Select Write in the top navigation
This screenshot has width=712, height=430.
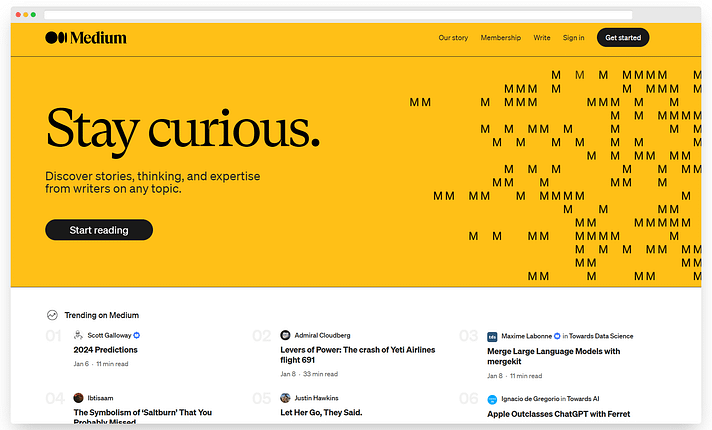point(541,38)
